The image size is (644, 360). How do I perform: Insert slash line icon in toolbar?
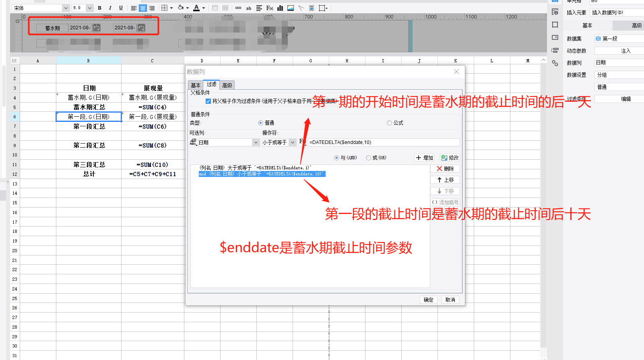(301, 8)
